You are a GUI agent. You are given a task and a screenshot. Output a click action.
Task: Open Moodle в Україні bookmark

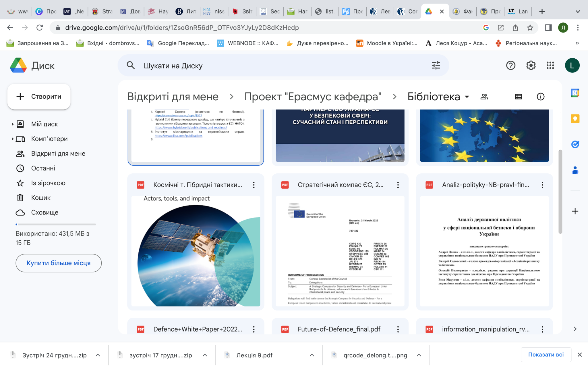(387, 43)
